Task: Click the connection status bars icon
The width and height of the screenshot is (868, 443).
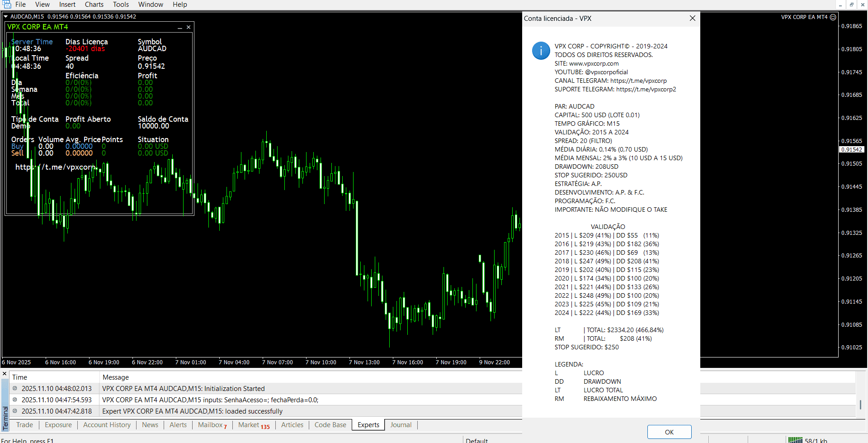Action: 795,440
